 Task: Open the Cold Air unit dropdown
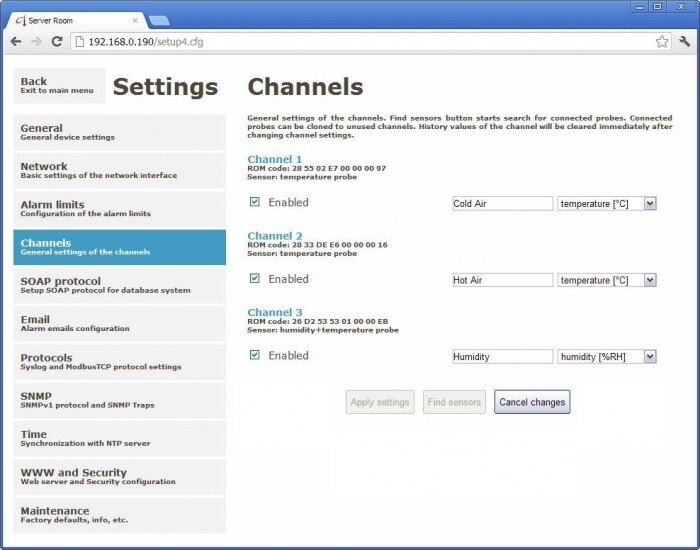coord(650,203)
